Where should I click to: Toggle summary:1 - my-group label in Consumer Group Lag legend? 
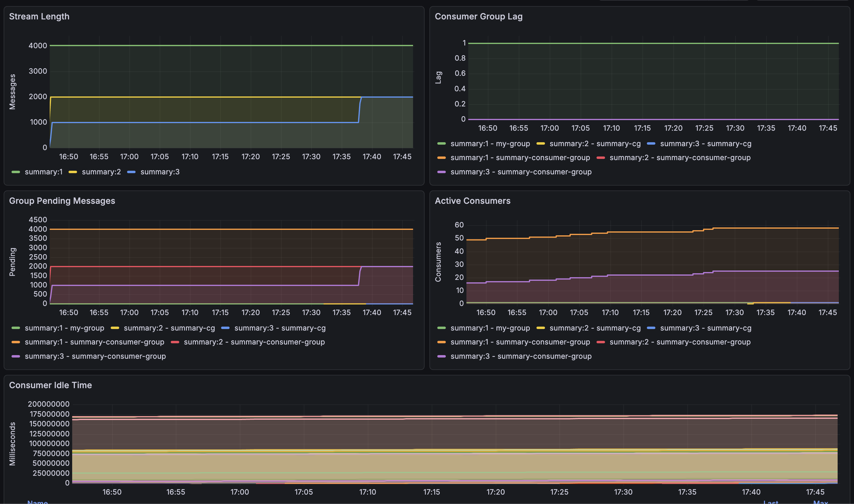(x=490, y=144)
